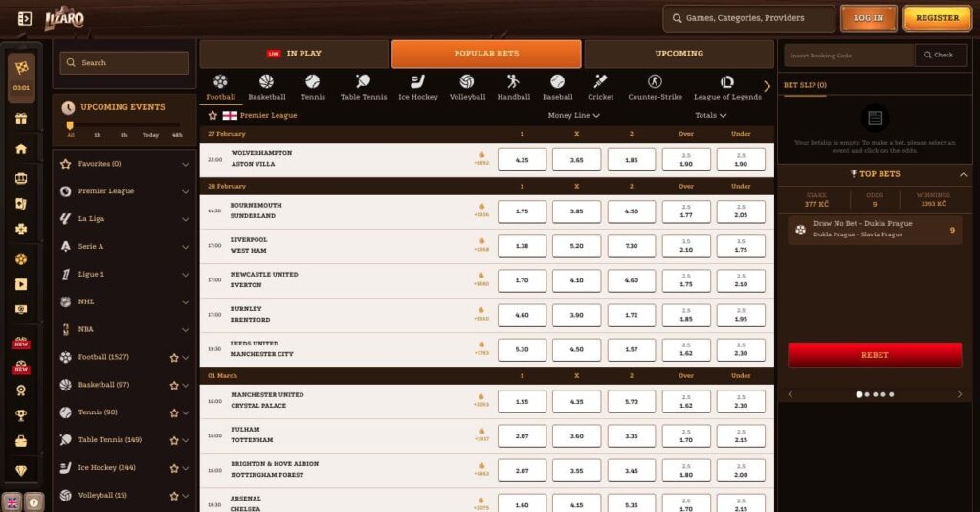Switch to the In Play tab
980x512 pixels.
(x=294, y=54)
